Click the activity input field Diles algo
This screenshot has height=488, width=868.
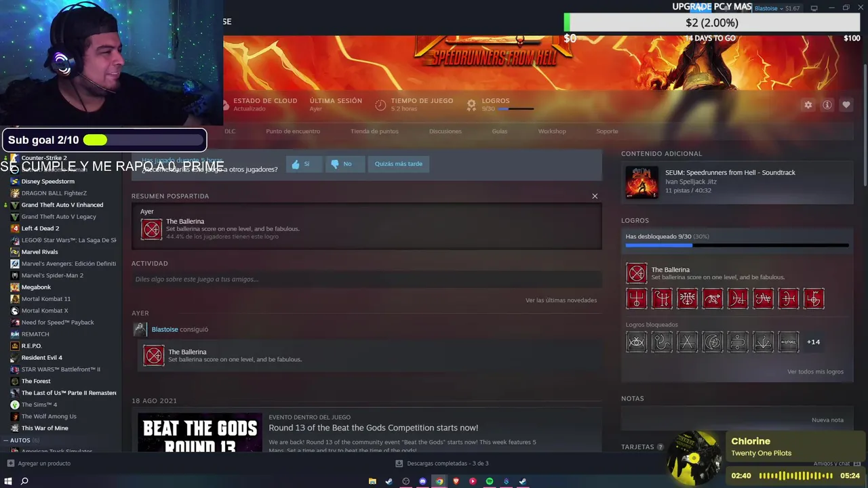(x=366, y=279)
